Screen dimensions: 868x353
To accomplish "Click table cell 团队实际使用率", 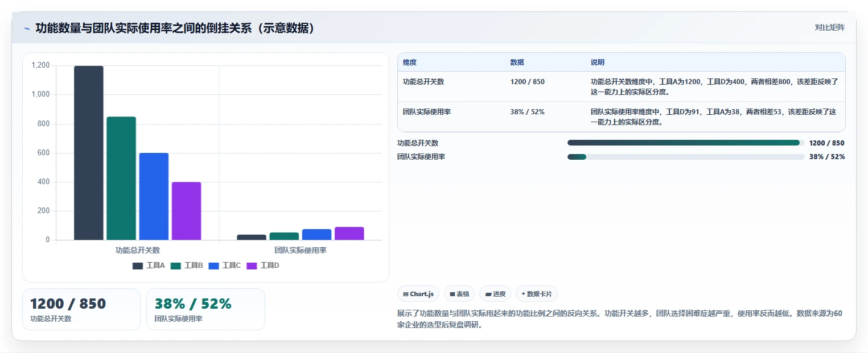I will click(x=427, y=112).
